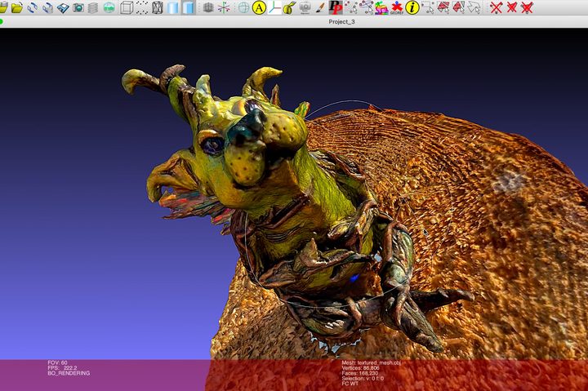Reload all meshes

[x=47, y=7]
